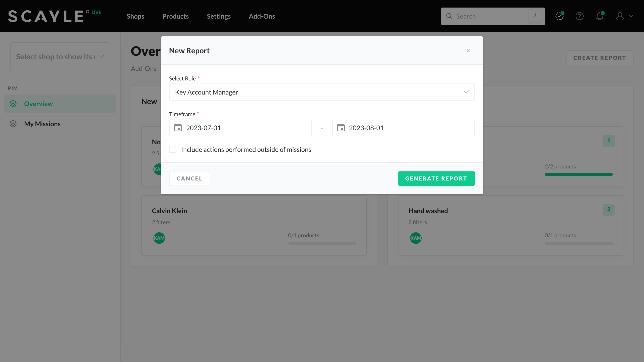644x362 pixels.
Task: Click the SCAYLE logo
Action: coord(46,16)
